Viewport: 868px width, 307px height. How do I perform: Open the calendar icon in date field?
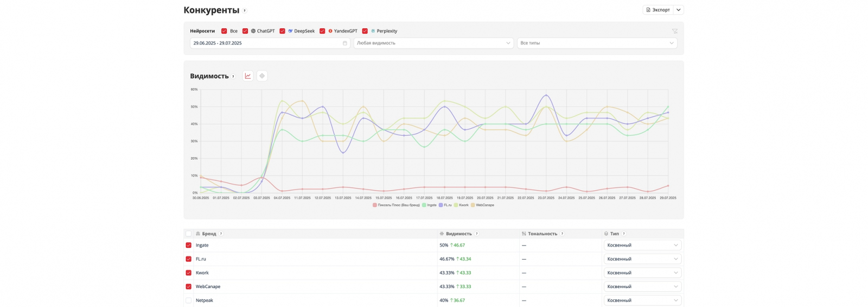pos(344,43)
